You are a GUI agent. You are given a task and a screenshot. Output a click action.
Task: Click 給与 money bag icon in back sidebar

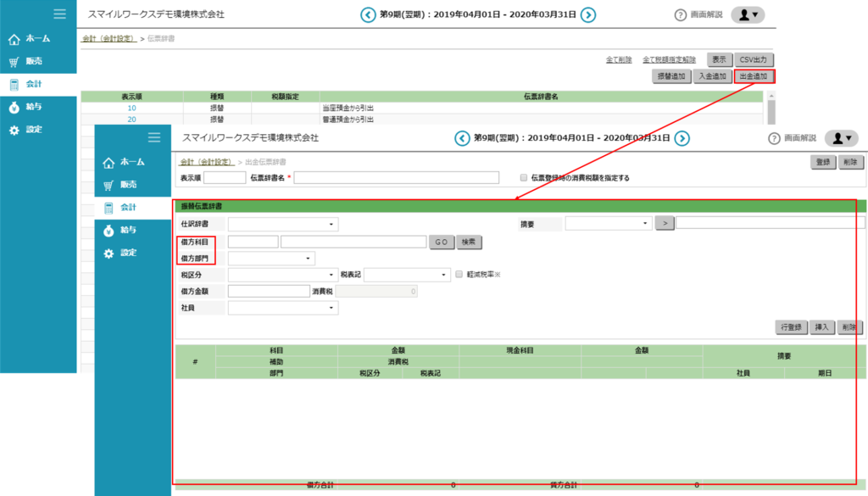(14, 108)
